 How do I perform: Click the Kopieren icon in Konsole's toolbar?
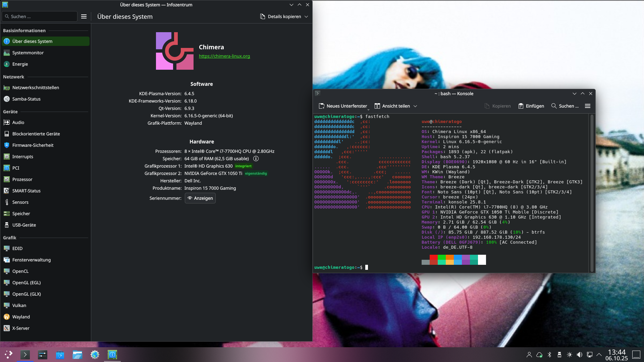click(x=487, y=106)
